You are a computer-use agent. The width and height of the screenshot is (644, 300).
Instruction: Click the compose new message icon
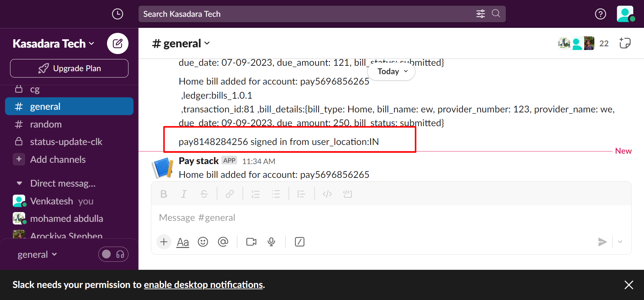pyautogui.click(x=117, y=44)
